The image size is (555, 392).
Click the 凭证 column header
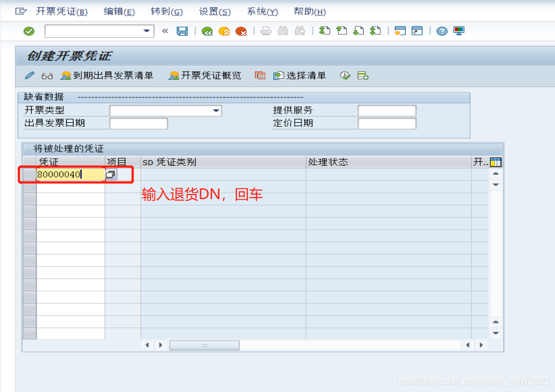[71, 162]
